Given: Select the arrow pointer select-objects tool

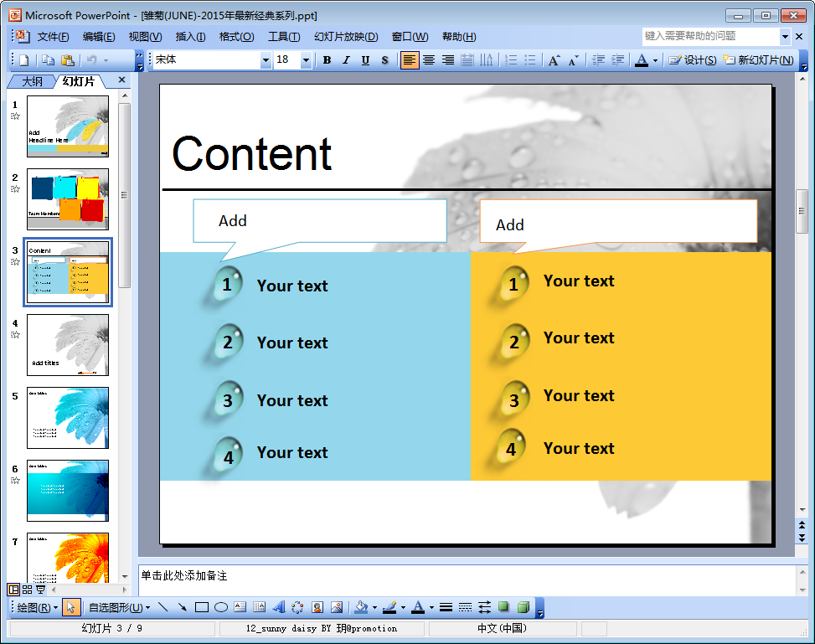Looking at the screenshot, I should 71,607.
